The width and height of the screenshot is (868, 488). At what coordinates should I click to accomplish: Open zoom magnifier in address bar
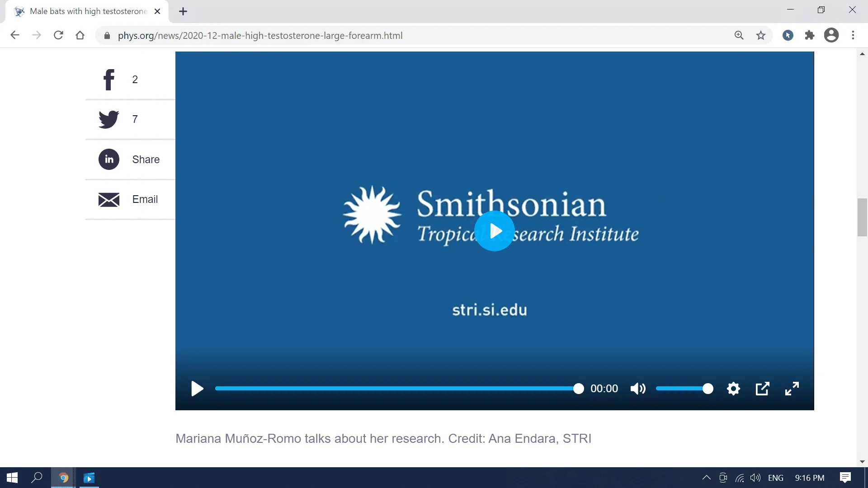(739, 35)
